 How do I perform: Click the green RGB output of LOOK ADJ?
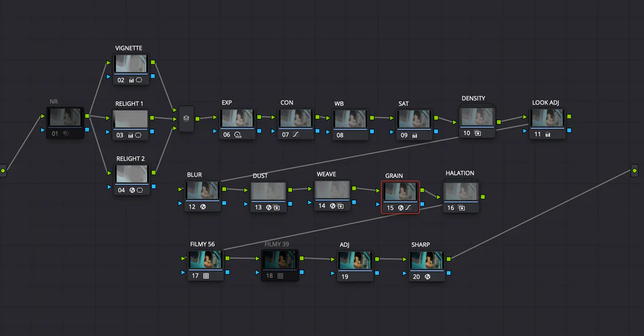[x=570, y=117]
